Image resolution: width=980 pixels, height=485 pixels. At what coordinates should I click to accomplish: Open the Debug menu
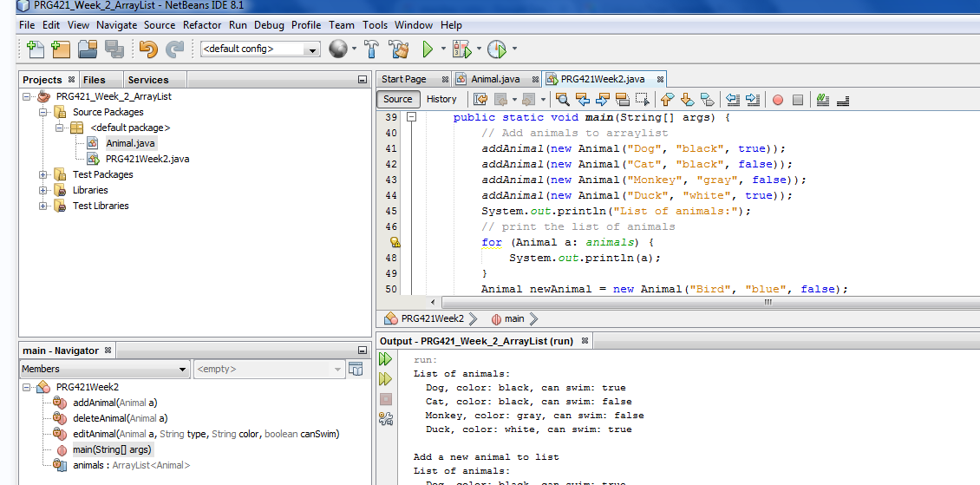click(269, 25)
